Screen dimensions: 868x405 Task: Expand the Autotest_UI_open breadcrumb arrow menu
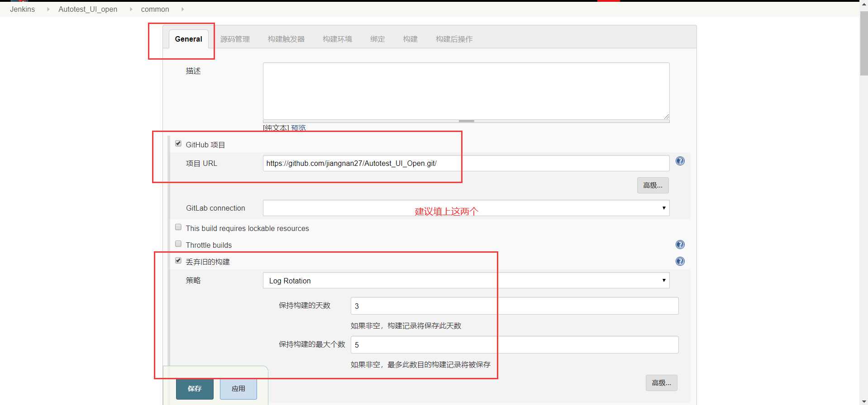[131, 9]
